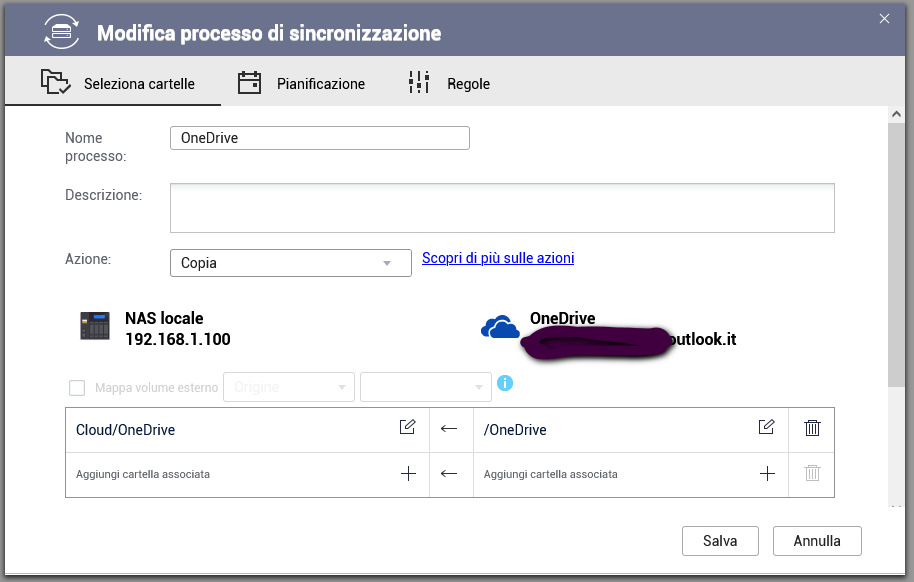914x582 pixels.
Task: Click the Annulla button
Action: (x=816, y=541)
